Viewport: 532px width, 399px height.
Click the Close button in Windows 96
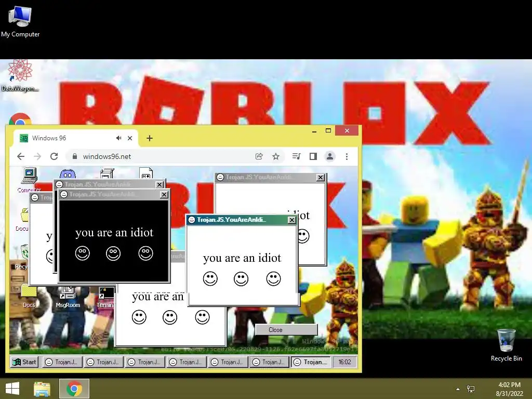[x=286, y=330]
